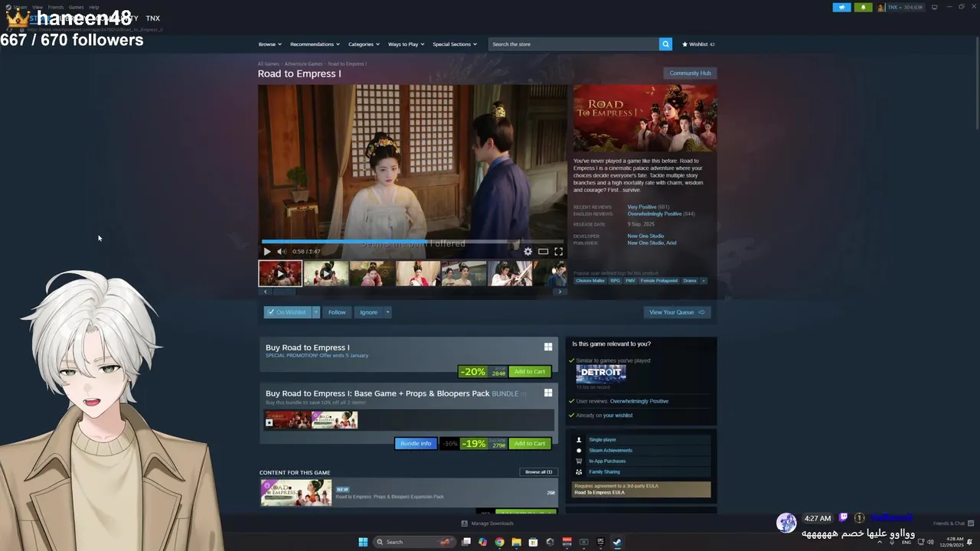Mute the trailer volume
This screenshot has height=551, width=980.
(x=281, y=251)
